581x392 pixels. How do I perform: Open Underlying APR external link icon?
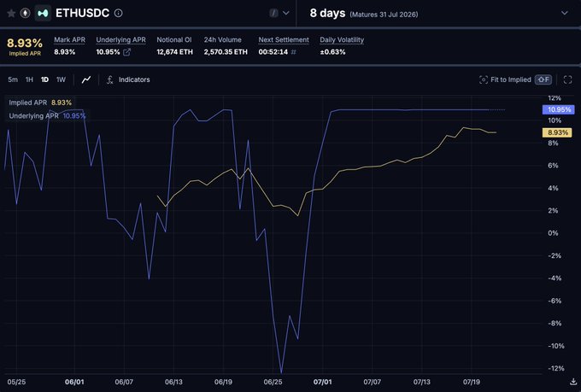pos(126,52)
